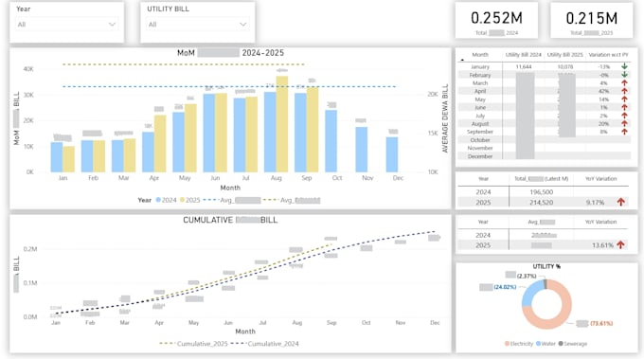Sort by Variation w.r.t PY column header
The height and width of the screenshot is (359, 644).
point(608,55)
